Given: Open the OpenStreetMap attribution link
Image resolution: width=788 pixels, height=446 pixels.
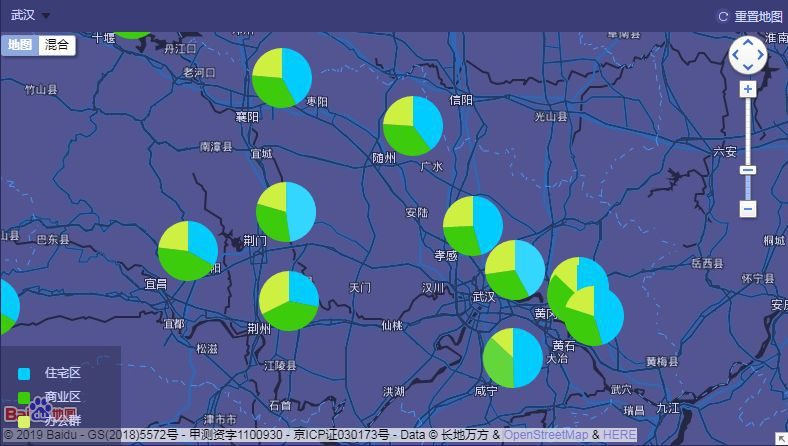Looking at the screenshot, I should pyautogui.click(x=546, y=435).
